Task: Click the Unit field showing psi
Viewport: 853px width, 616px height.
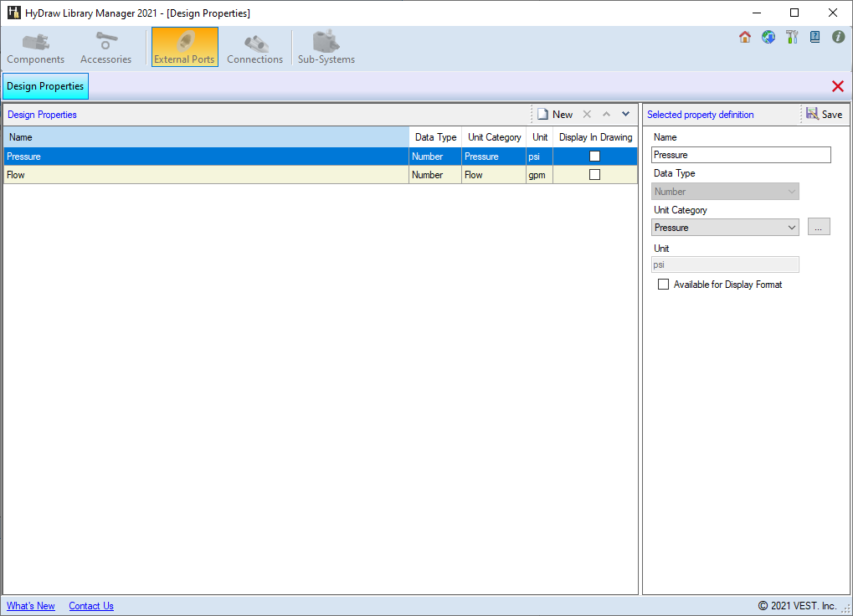Action: (x=725, y=264)
